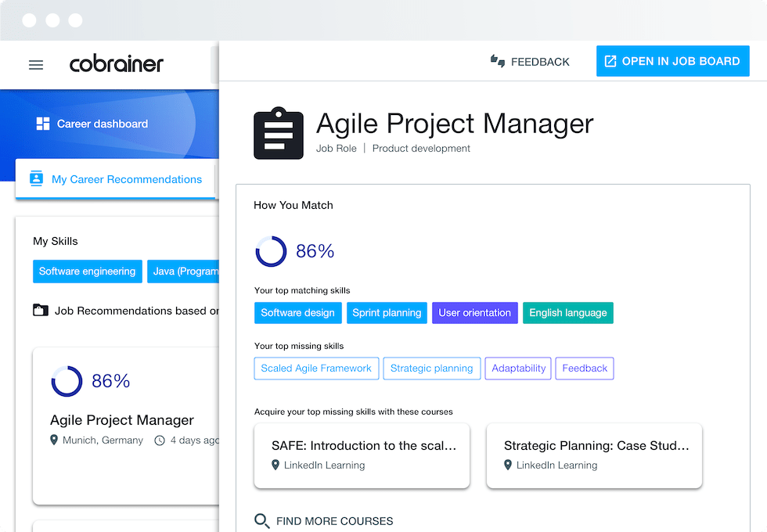Image resolution: width=767 pixels, height=532 pixels.
Task: Click the OPEN IN JOB BOARD button
Action: pos(672,61)
